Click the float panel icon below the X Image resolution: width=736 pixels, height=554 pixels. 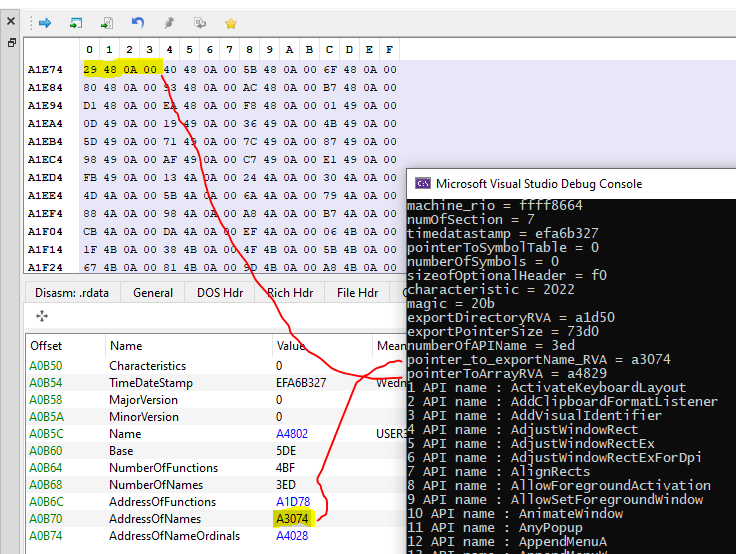point(11,43)
